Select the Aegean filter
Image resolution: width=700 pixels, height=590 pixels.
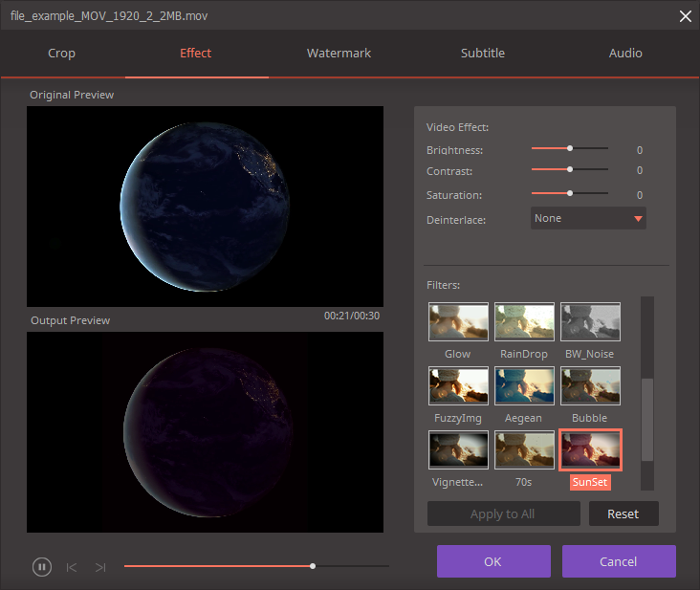pos(524,385)
